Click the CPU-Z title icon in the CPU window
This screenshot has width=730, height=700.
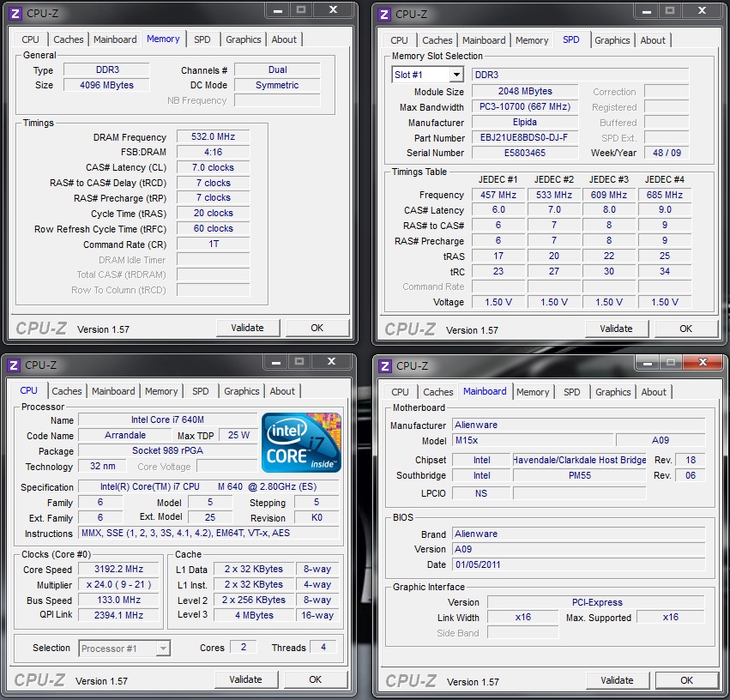tap(14, 365)
